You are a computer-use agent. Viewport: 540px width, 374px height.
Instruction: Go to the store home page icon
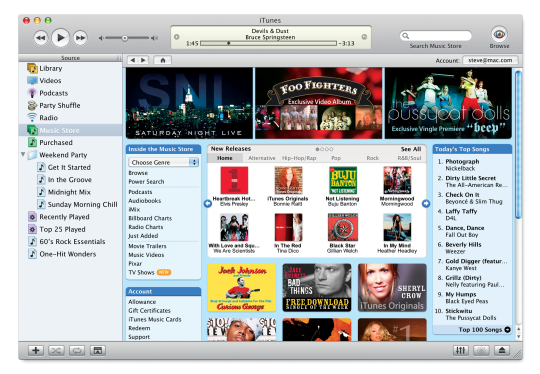(163, 60)
